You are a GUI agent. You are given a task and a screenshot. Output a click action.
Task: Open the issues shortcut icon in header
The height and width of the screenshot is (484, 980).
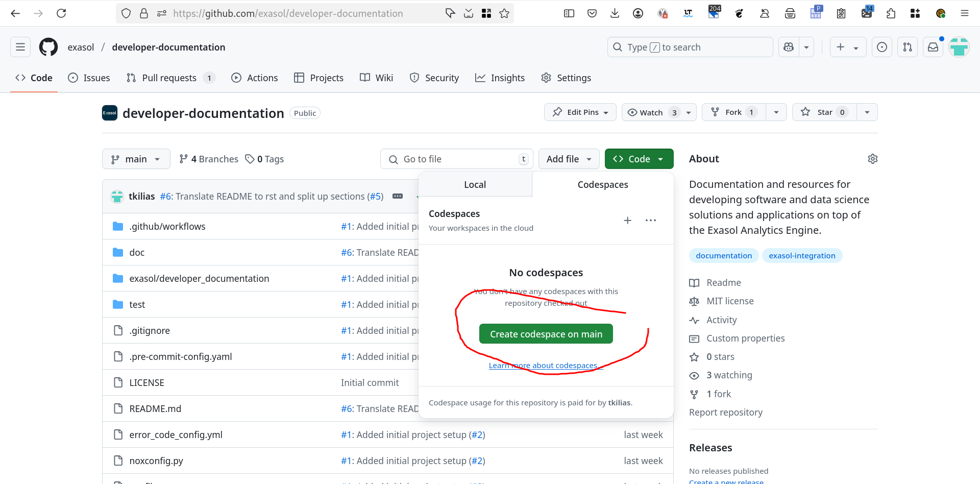(882, 47)
